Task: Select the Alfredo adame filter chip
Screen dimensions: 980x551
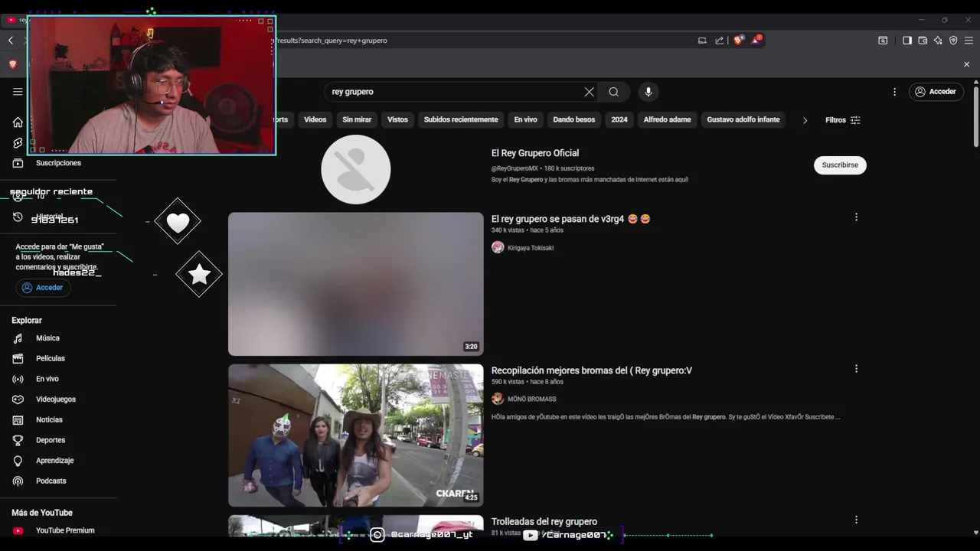Action: 667,119
